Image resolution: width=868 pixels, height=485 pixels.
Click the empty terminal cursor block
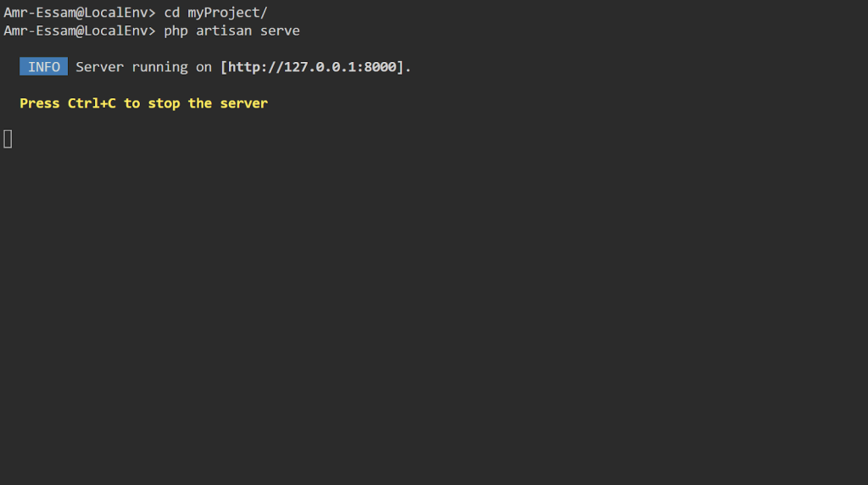click(x=8, y=139)
